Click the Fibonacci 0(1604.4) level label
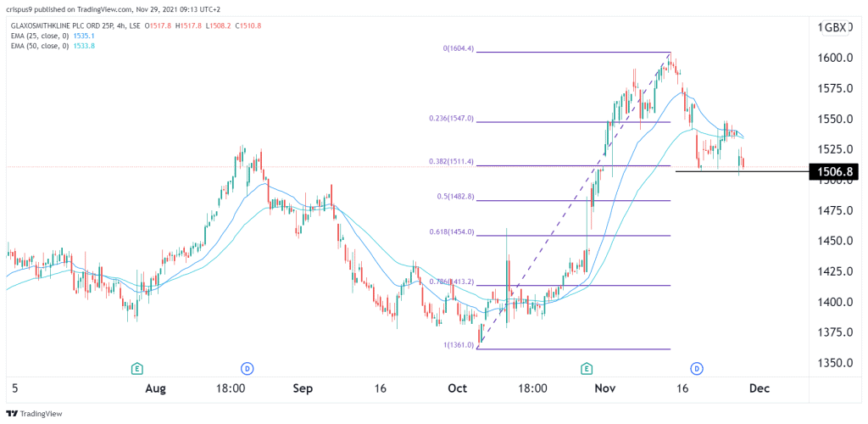Screen dimensions: 868x424 (x=458, y=48)
